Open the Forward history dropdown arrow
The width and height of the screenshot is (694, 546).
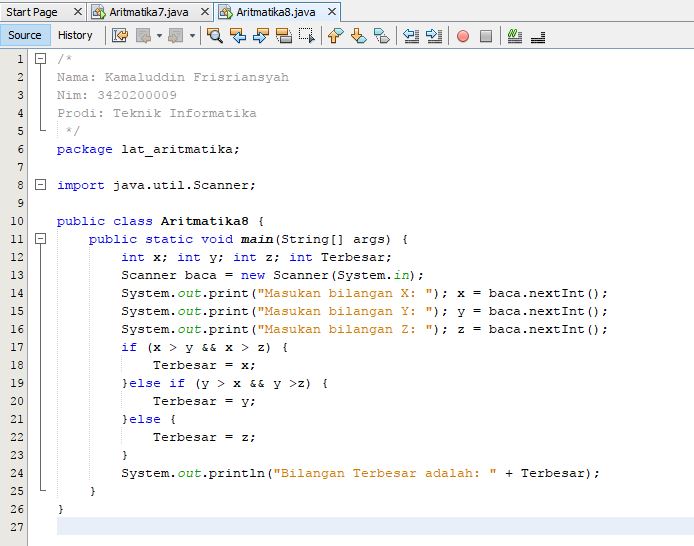(192, 35)
